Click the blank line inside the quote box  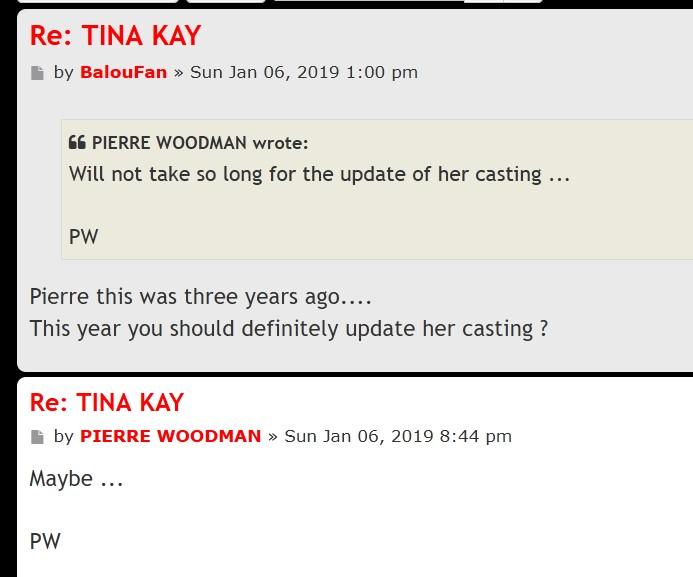300,206
